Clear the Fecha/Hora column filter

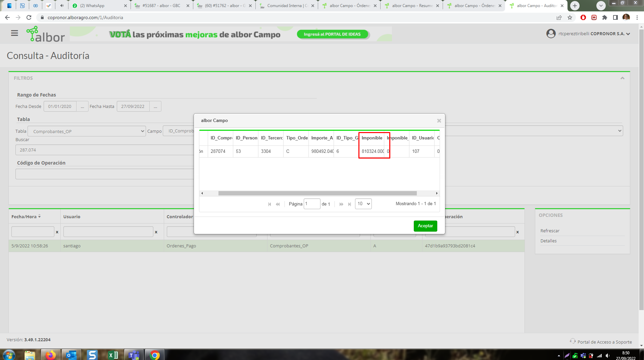pos(57,232)
